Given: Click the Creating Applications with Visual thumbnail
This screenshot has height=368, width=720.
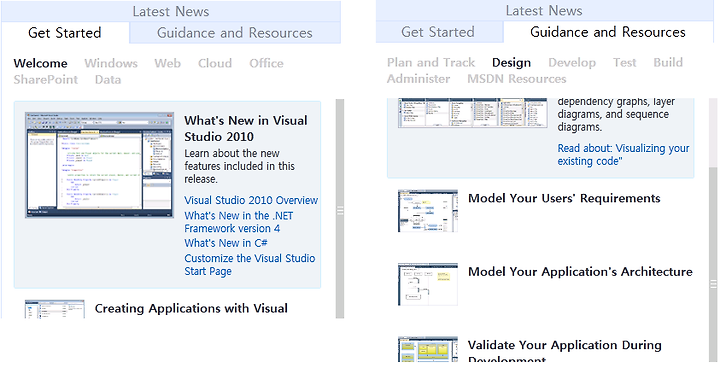Looking at the screenshot, I should click(x=55, y=309).
